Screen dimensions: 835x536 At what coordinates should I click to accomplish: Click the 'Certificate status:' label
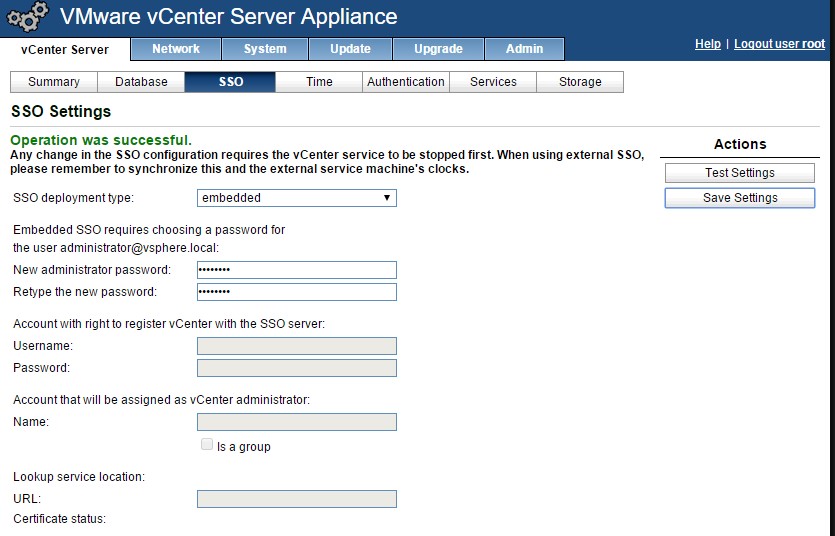pyautogui.click(x=60, y=519)
